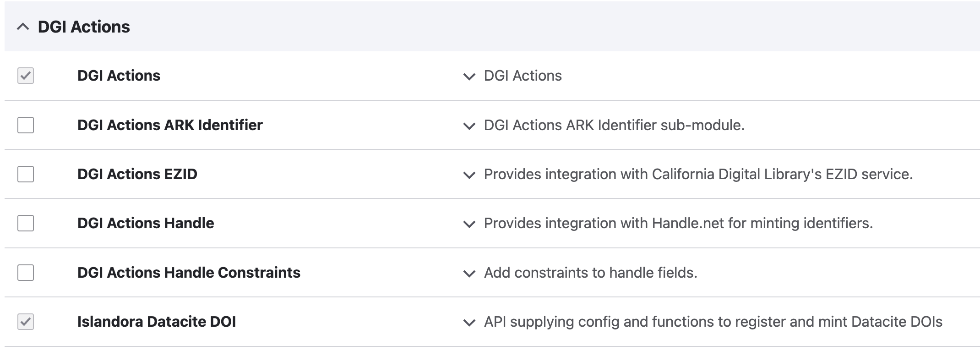Click the checked Islandora Datacite DOI checkbox
Image resolution: width=980 pixels, height=351 pixels.
[26, 323]
